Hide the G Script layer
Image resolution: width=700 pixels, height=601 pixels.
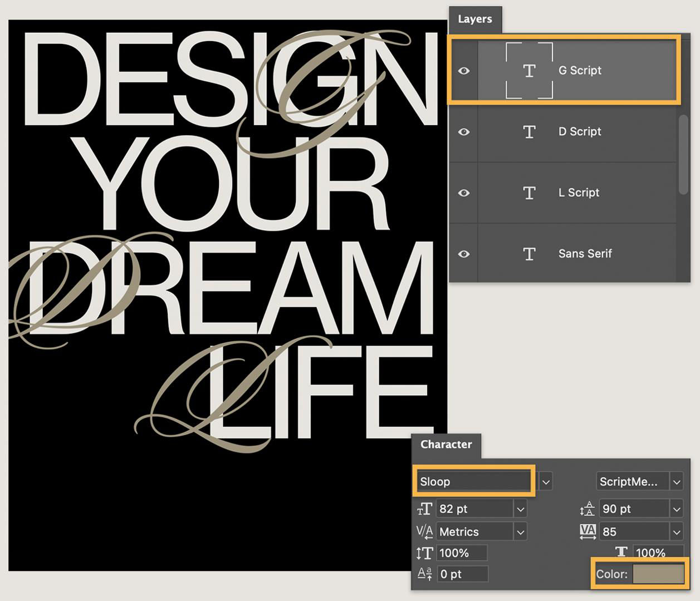464,70
